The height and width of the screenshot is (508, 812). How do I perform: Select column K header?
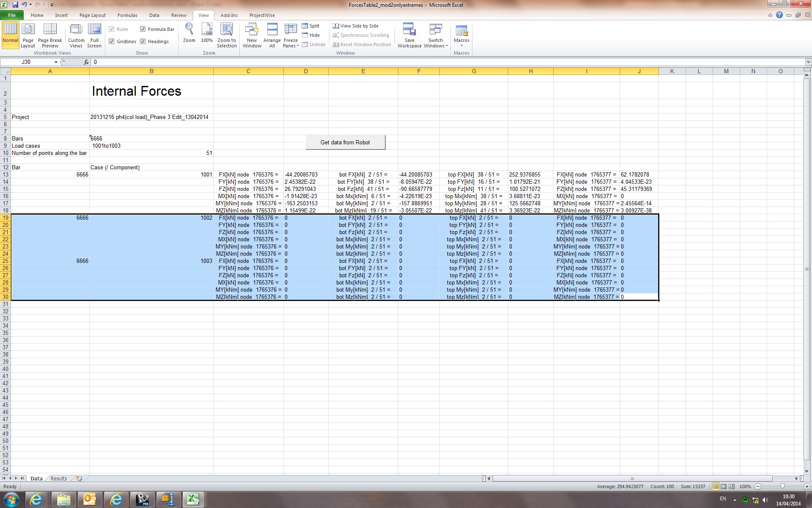pos(672,71)
